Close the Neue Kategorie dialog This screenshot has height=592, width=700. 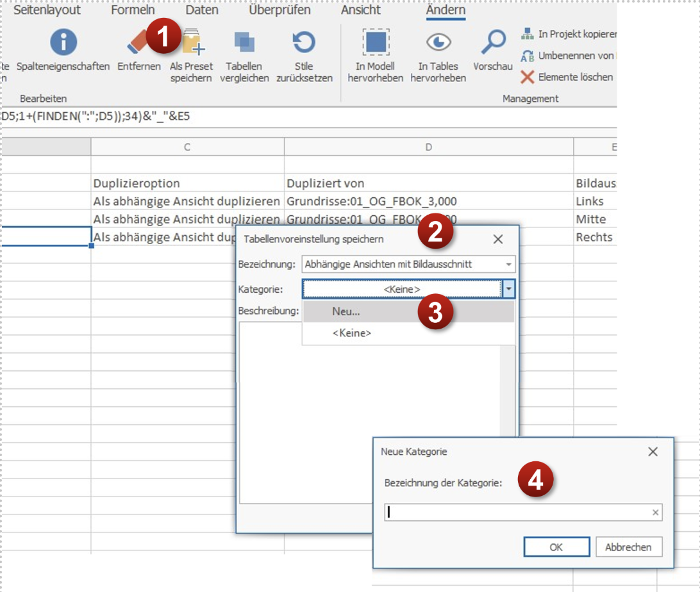coord(653,452)
